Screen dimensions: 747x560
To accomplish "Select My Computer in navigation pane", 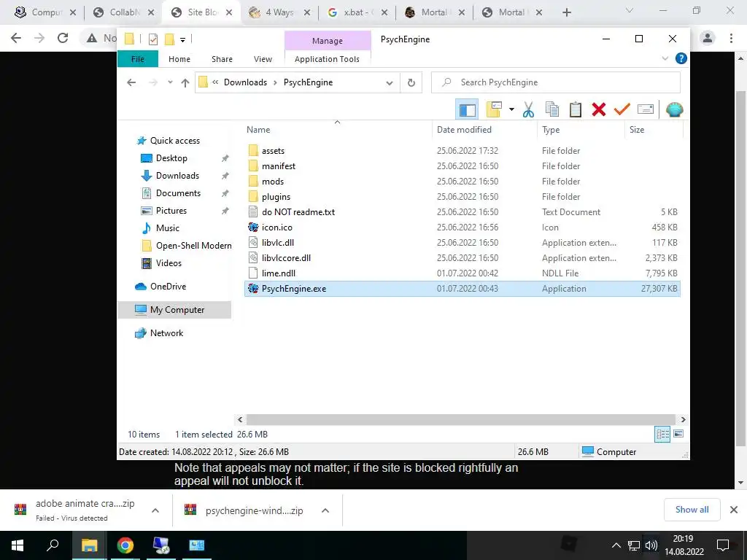I will click(174, 309).
